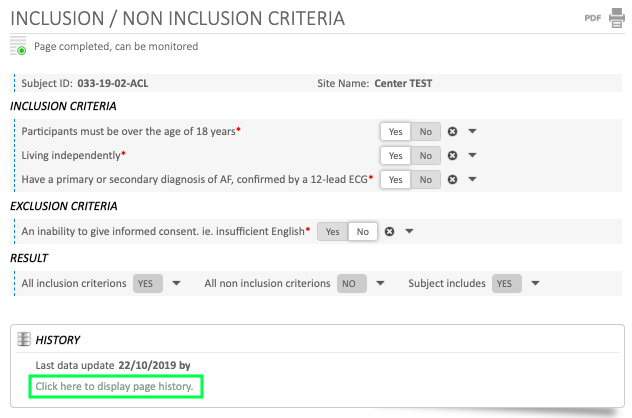Image resolution: width=632 pixels, height=418 pixels.
Task: Click the page completed status icon
Action: tap(19, 46)
